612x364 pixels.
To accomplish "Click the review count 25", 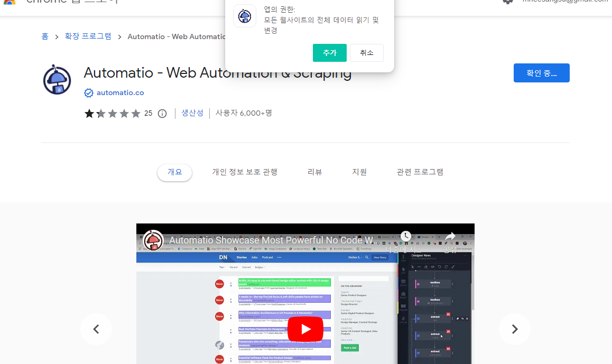I will click(x=149, y=113).
